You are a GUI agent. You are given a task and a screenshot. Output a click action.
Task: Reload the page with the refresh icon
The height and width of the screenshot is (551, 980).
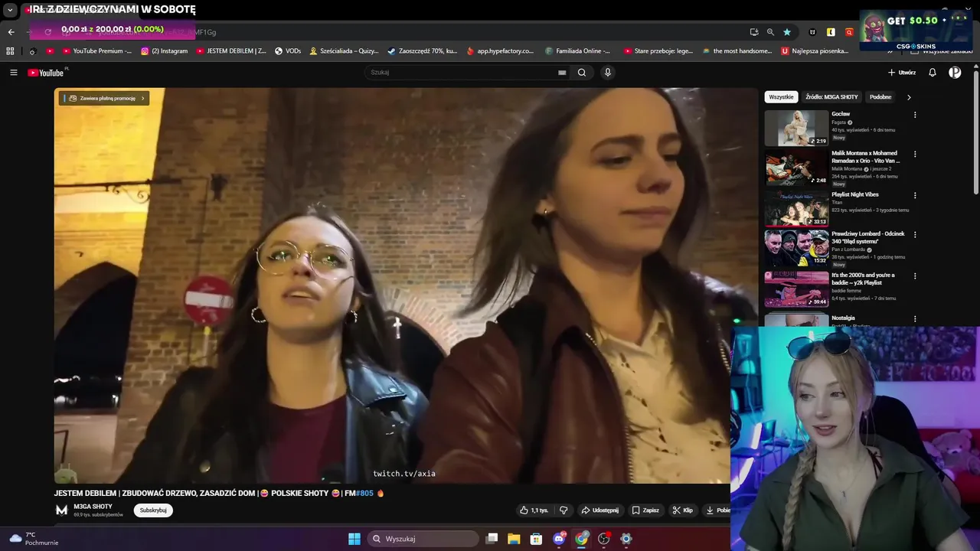[x=47, y=32]
